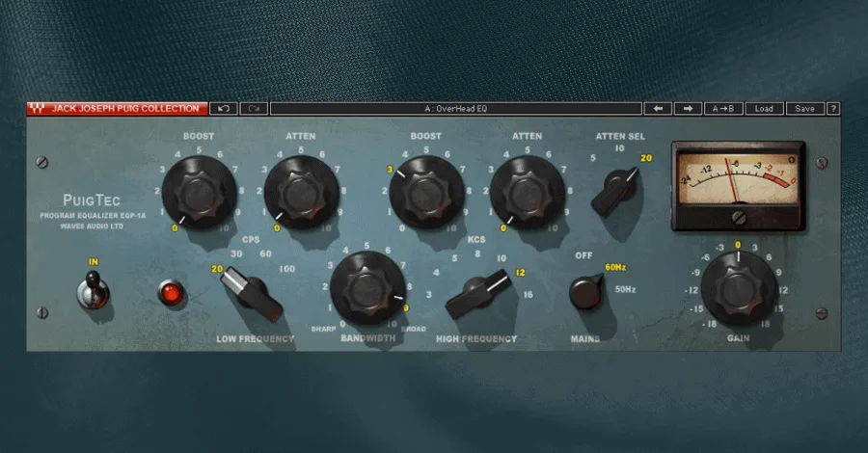Click the high ATTEN knob
Screen dimensions: 868x453
(x=528, y=193)
